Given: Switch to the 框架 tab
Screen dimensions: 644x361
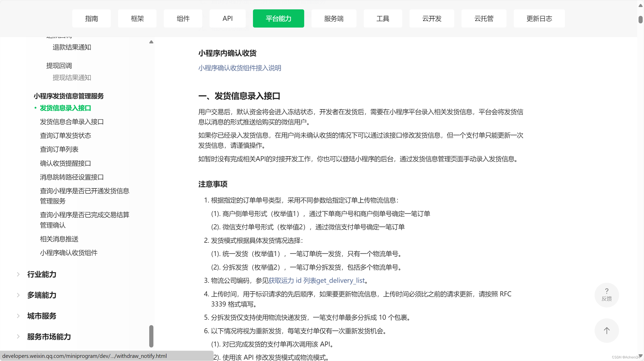Looking at the screenshot, I should 137,18.
